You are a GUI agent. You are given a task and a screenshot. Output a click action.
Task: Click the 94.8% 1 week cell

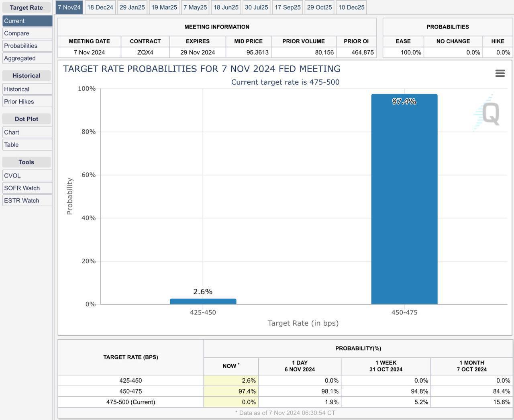click(386, 391)
